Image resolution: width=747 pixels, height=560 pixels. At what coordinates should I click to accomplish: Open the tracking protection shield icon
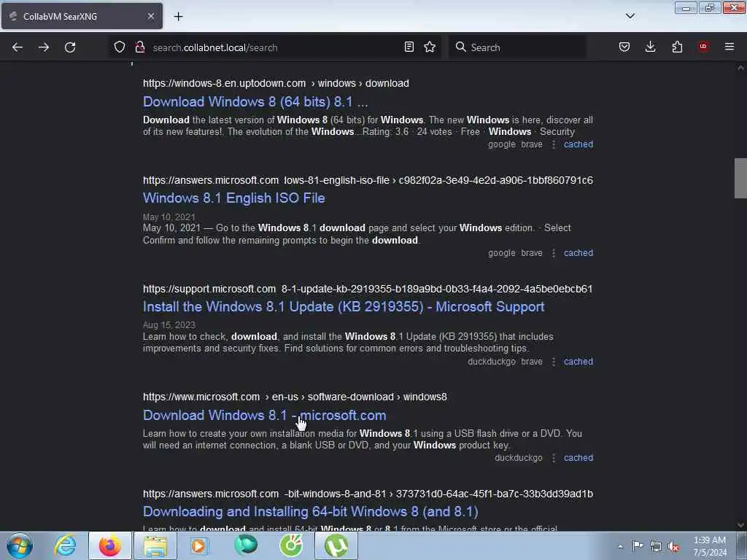tap(120, 47)
